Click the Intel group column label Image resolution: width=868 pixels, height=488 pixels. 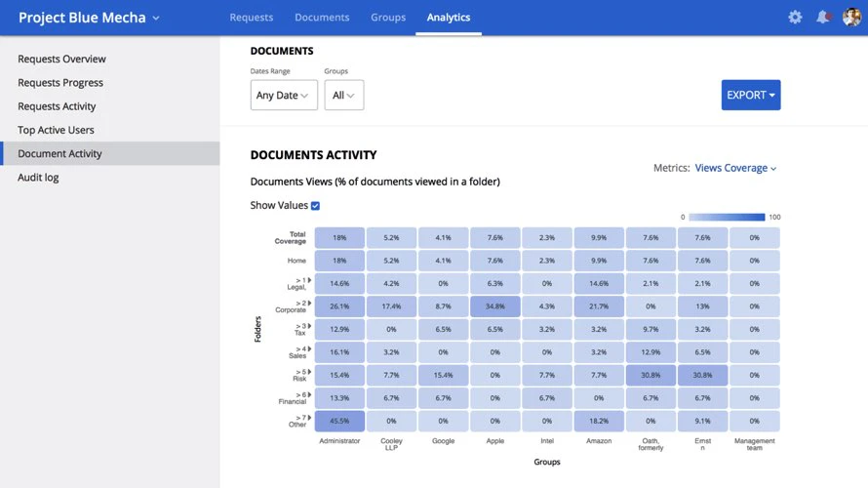tap(547, 441)
